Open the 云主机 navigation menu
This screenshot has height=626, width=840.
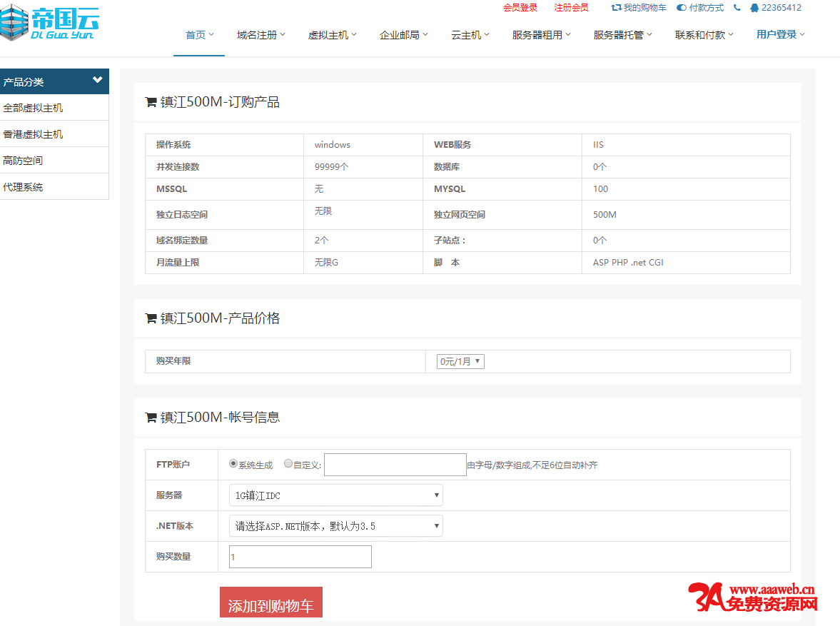pos(470,35)
